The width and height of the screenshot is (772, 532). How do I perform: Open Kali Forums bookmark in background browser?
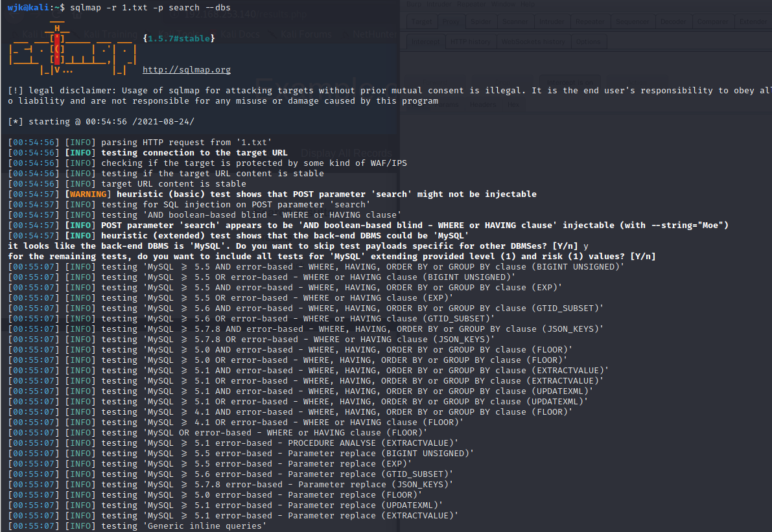pyautogui.click(x=305, y=34)
